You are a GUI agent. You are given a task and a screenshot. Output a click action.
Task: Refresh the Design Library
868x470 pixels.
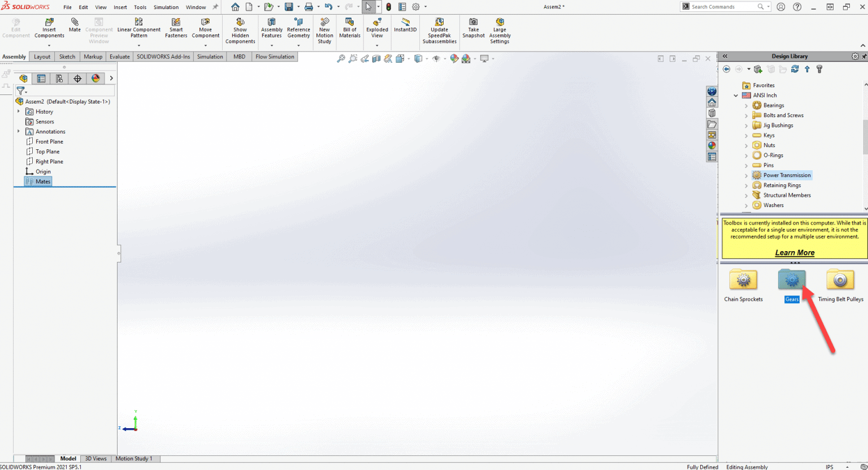[x=795, y=69]
